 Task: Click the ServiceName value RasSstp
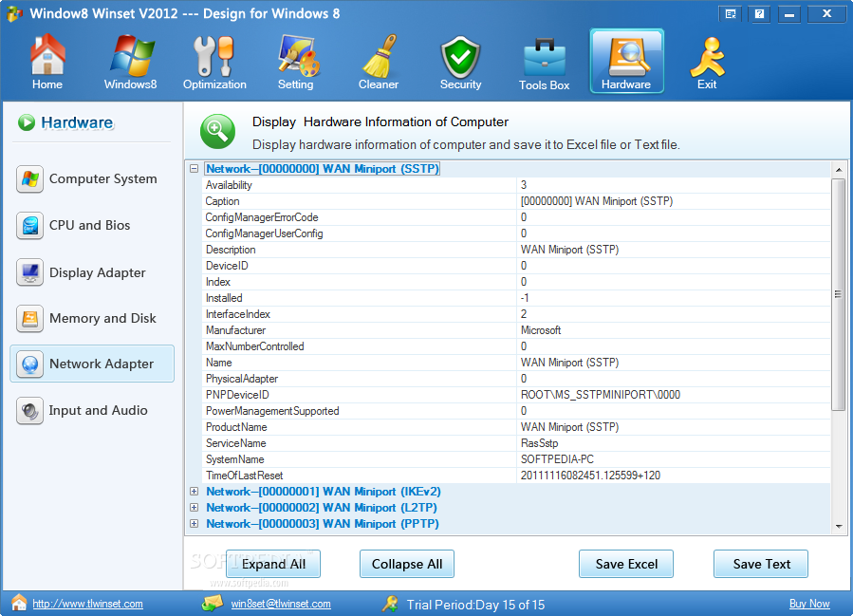pyautogui.click(x=540, y=443)
